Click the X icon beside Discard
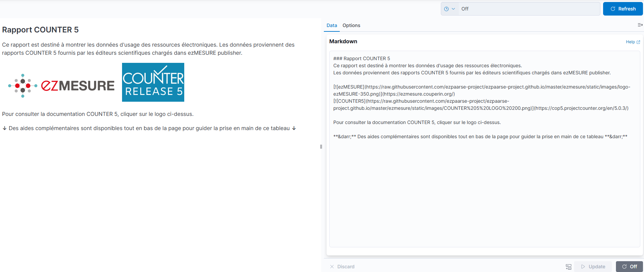 pyautogui.click(x=332, y=267)
